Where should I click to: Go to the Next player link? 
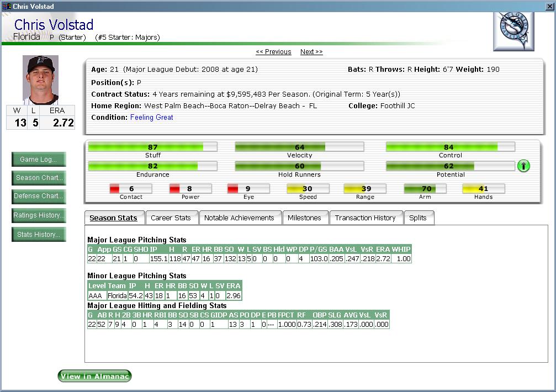[311, 52]
